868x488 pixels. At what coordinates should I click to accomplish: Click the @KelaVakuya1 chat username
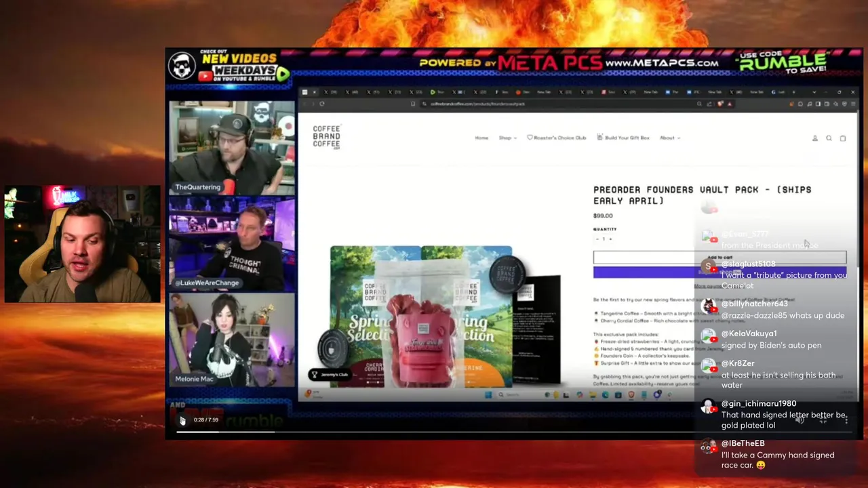click(x=749, y=333)
